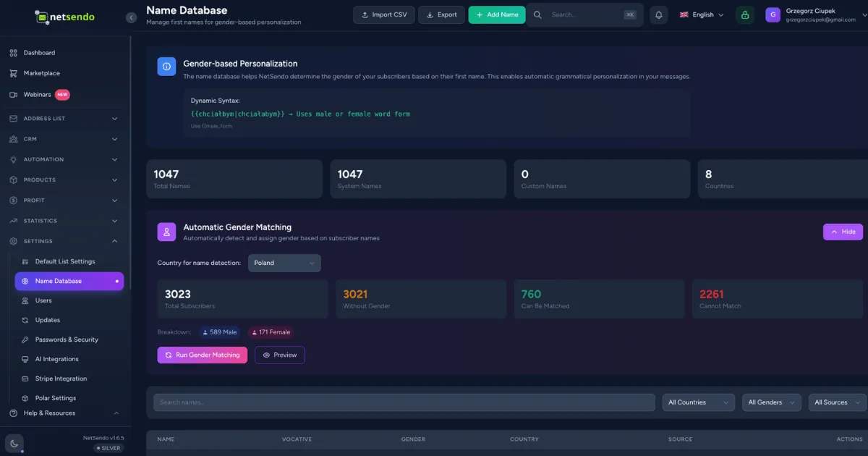The image size is (868, 456).
Task: Click the info icon beside Gender-based Personalization
Action: [166, 67]
